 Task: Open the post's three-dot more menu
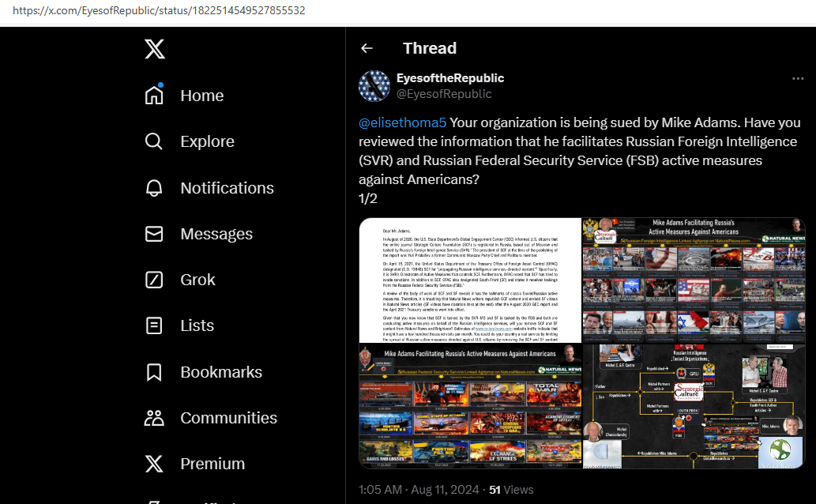click(x=798, y=79)
